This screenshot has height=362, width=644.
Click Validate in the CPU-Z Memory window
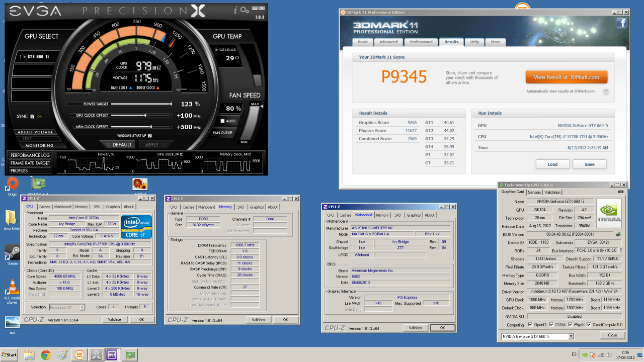tap(258, 320)
